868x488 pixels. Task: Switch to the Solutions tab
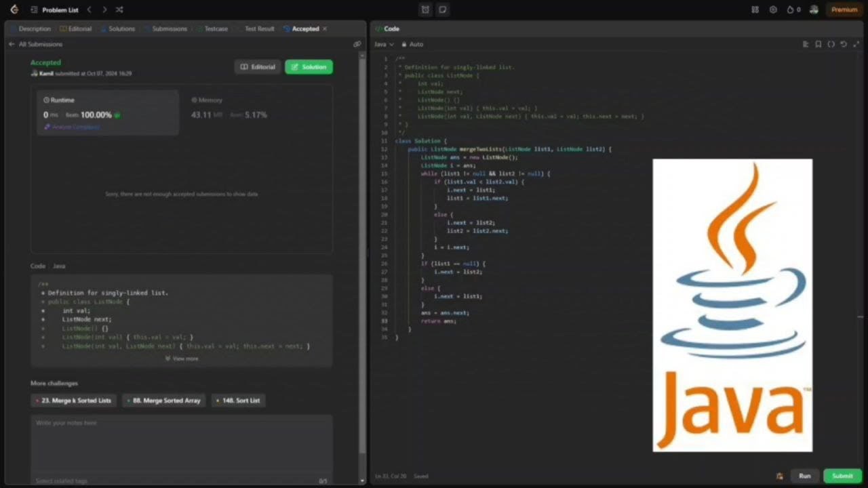[118, 29]
